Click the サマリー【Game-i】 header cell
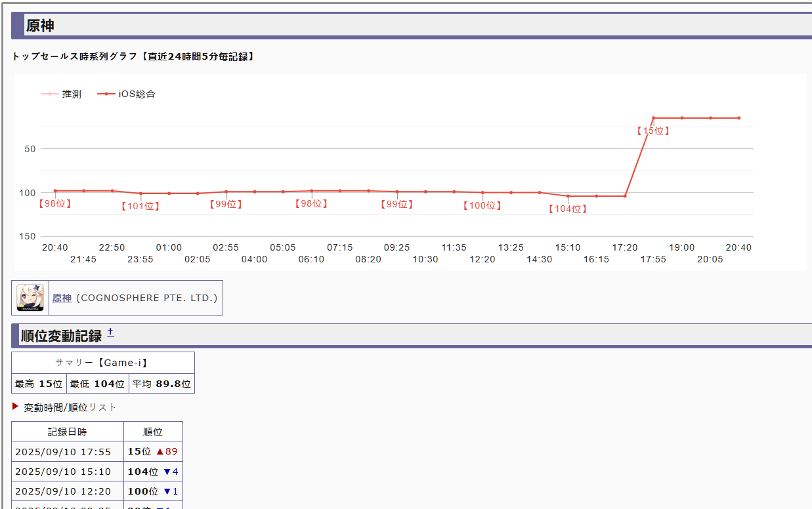This screenshot has height=509, width=812. pyautogui.click(x=103, y=363)
